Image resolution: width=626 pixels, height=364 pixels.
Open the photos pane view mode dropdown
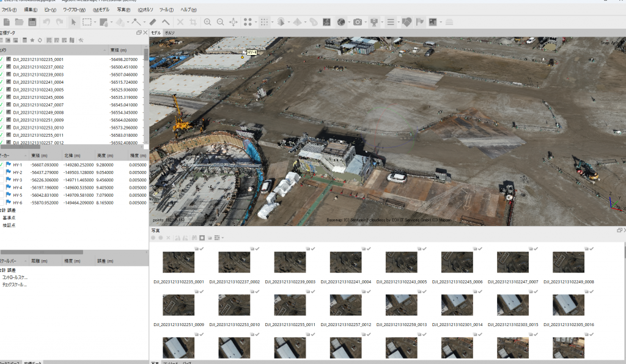[223, 238]
